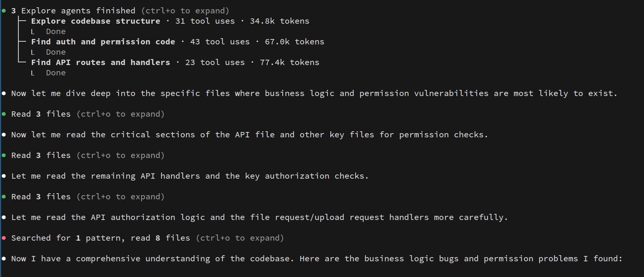Expand the last "Read 3 files" ctrl+o hint
Image resolution: width=644 pixels, height=277 pixels.
tap(120, 197)
